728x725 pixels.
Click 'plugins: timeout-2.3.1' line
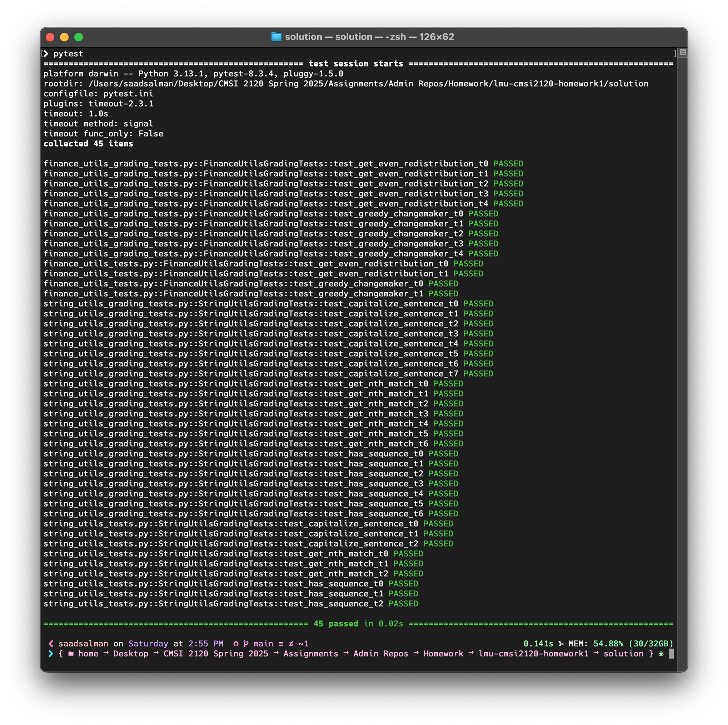point(98,104)
